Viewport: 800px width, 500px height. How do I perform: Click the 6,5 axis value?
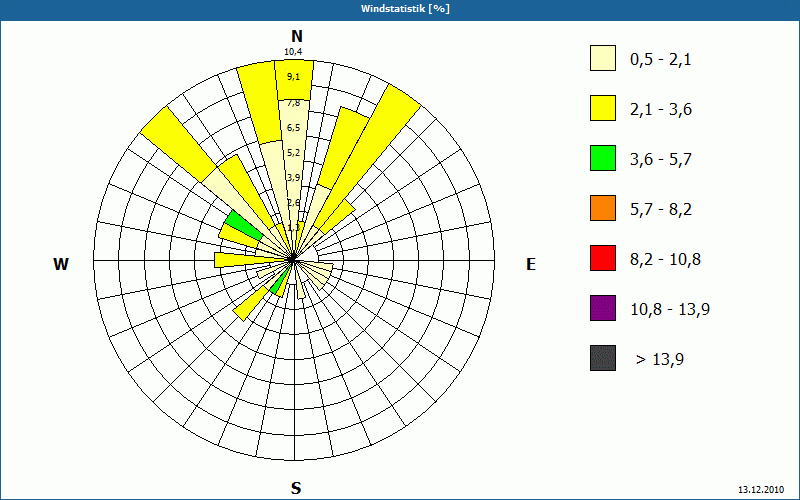pos(293,128)
